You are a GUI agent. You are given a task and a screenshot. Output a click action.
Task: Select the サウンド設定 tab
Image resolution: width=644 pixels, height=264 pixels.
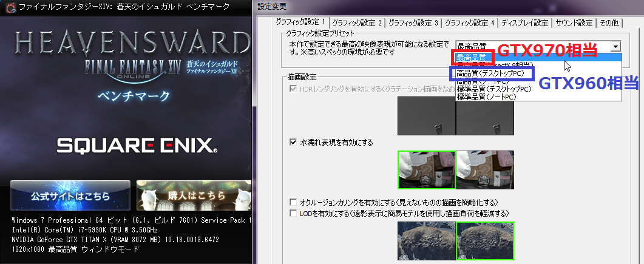pos(574,23)
